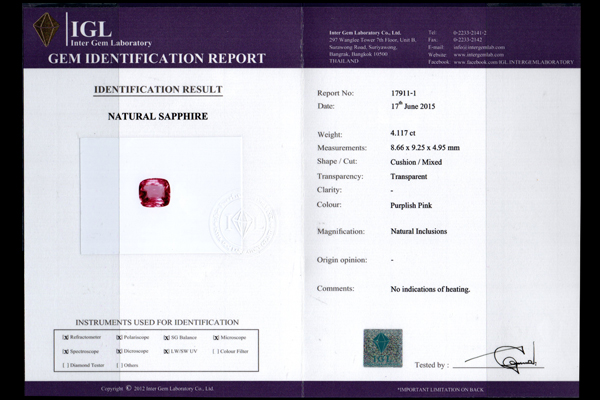Toggle the Dicroscope checkbox
Image resolution: width=600 pixels, height=400 pixels.
120,351
